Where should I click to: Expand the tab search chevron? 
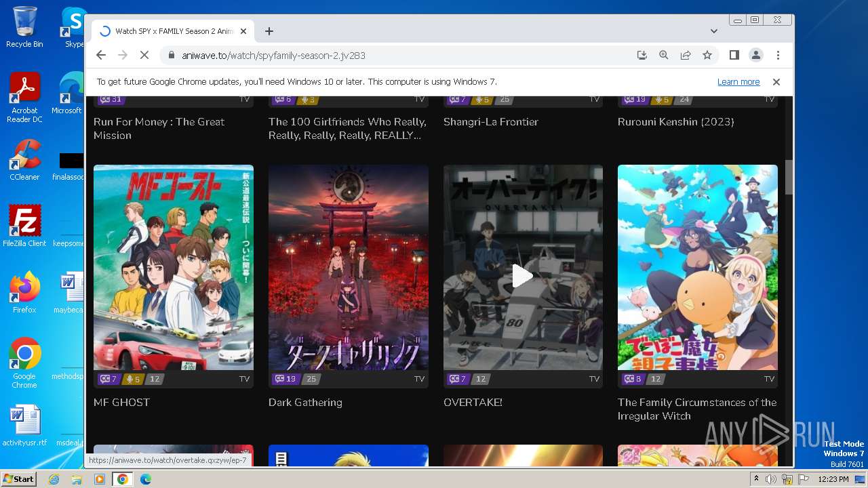714,31
